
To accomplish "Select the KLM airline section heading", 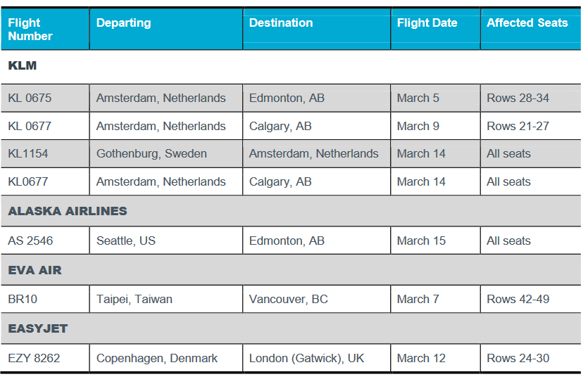I will tap(23, 65).
